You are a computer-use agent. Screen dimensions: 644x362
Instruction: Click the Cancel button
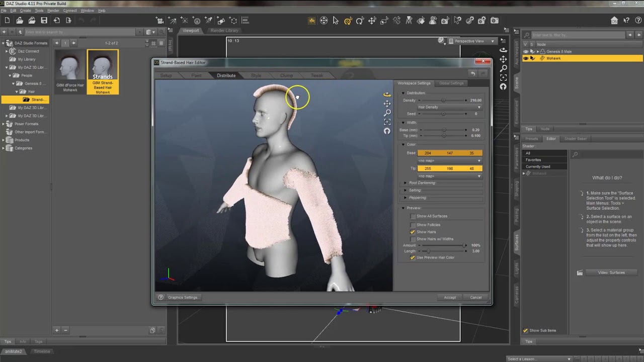pos(476,298)
